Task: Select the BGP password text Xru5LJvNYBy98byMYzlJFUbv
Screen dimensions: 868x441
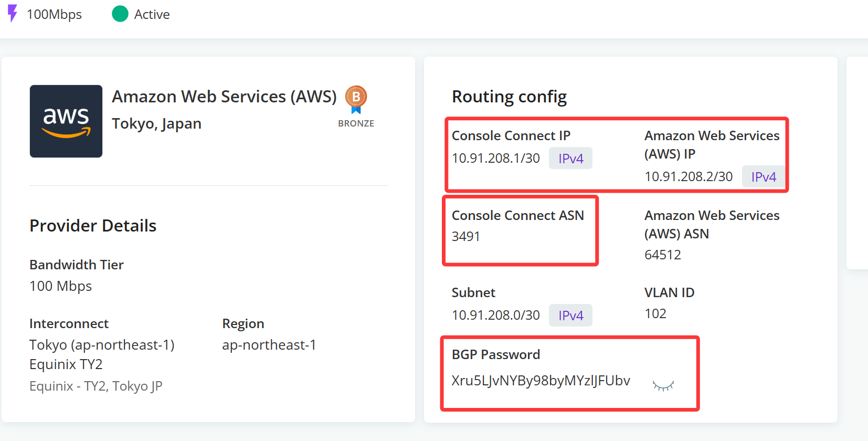Action: tap(541, 381)
